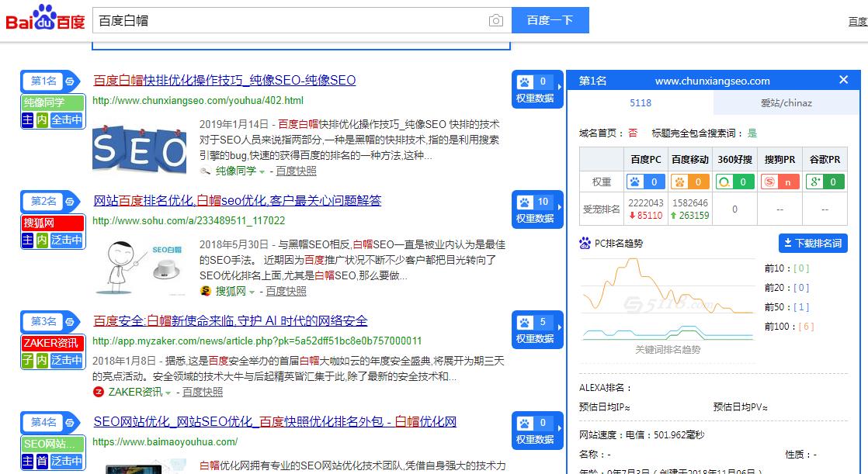Click 全击中 tag under 纯像同学
Screen dimensions: 868x474
(x=67, y=119)
